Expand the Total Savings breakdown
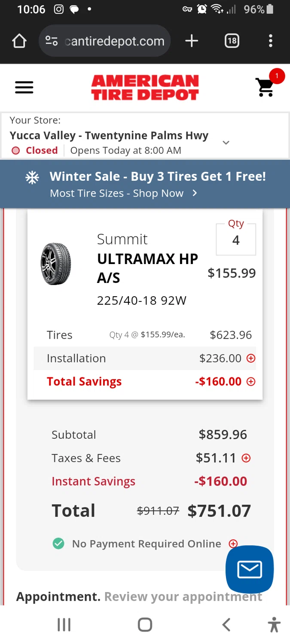 [251, 381]
